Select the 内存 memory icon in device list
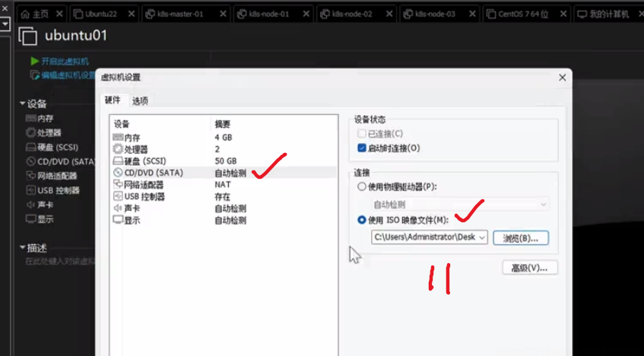Viewport: 644px width, 356px height. click(x=118, y=137)
